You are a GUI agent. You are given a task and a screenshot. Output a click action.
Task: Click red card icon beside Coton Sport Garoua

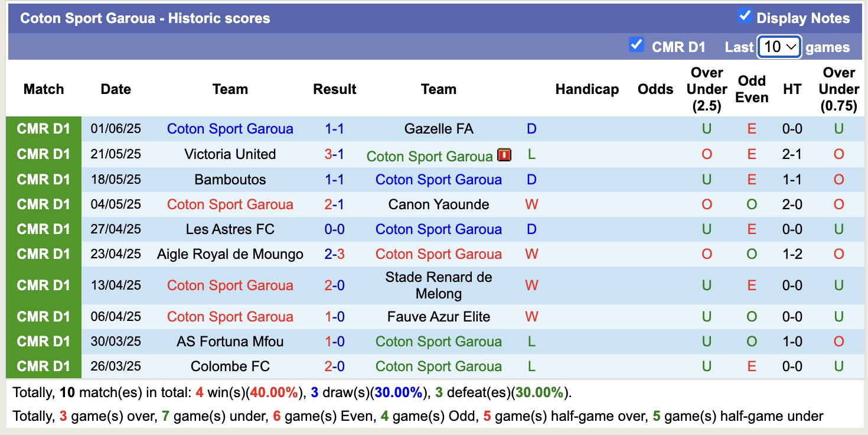point(504,155)
